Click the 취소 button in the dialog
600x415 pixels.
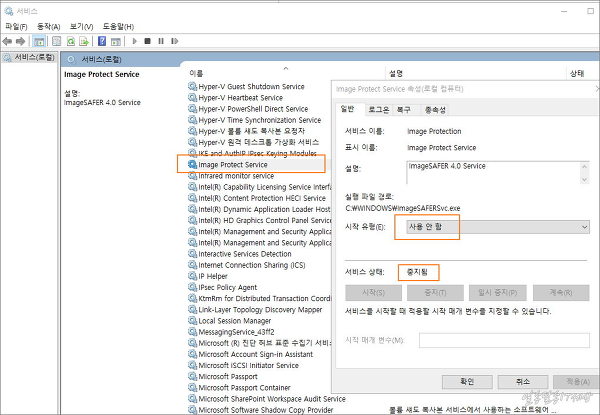pos(522,381)
